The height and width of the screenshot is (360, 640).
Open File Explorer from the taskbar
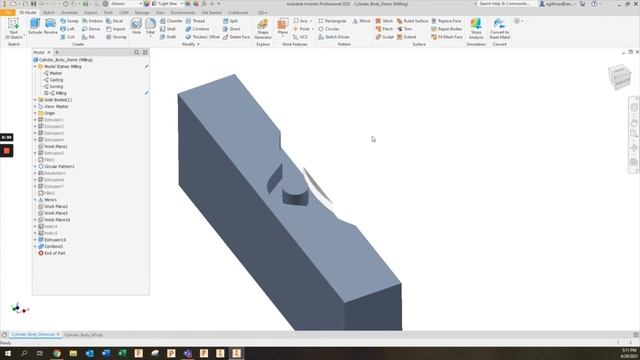(x=73, y=353)
